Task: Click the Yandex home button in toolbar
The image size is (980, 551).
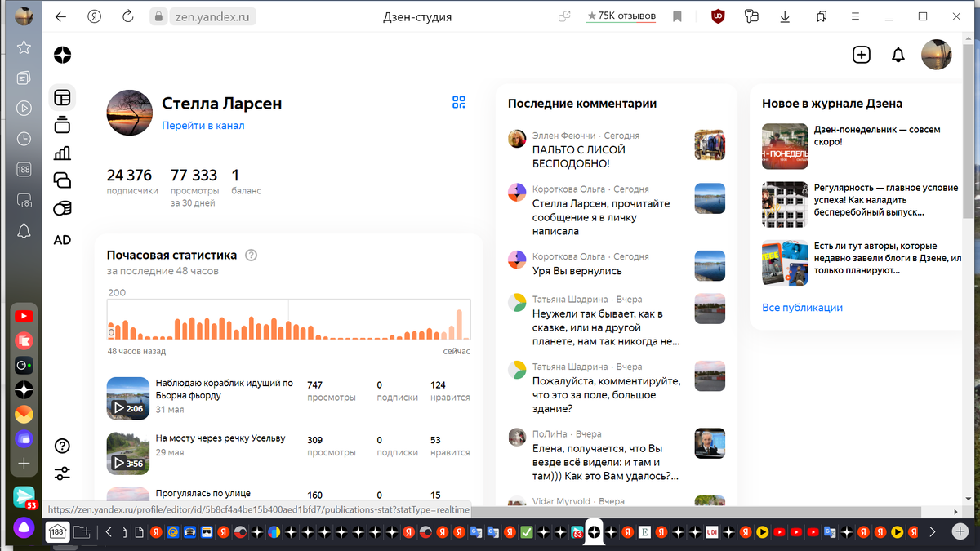Action: pyautogui.click(x=94, y=16)
